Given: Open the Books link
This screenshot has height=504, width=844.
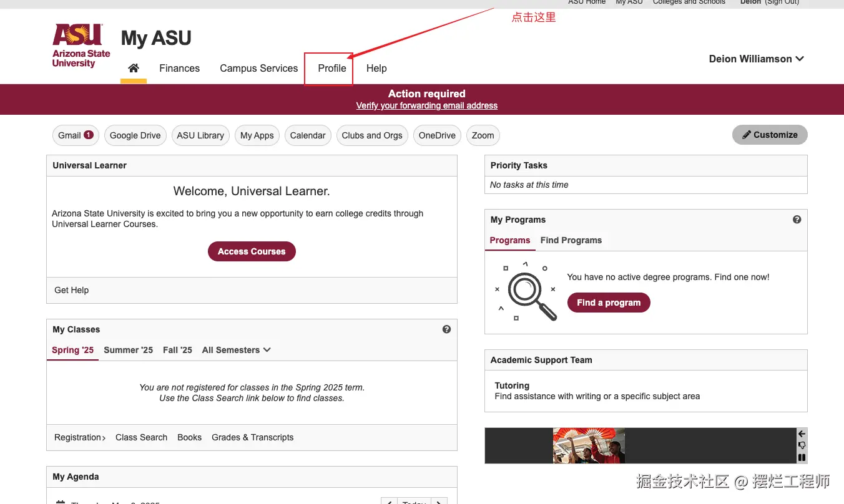Looking at the screenshot, I should 190,437.
